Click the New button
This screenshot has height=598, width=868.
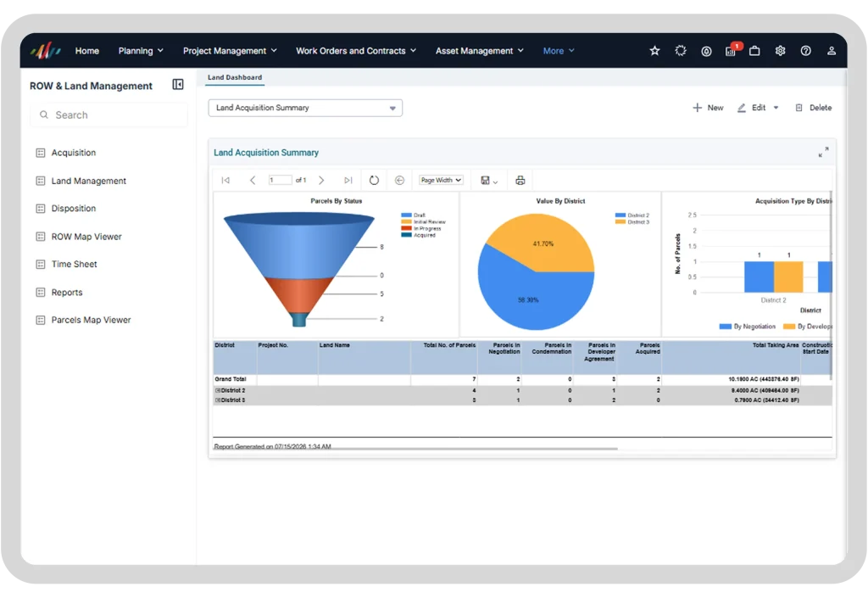[x=708, y=108]
